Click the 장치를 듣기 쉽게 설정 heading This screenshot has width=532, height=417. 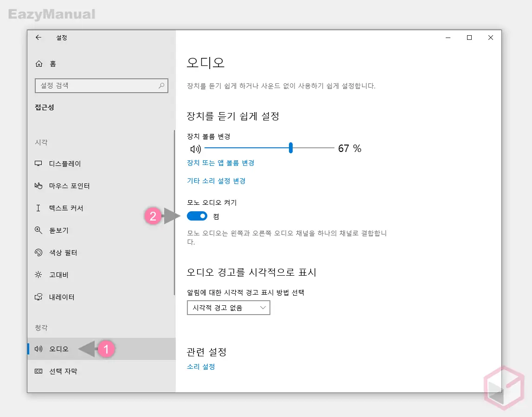tap(233, 116)
